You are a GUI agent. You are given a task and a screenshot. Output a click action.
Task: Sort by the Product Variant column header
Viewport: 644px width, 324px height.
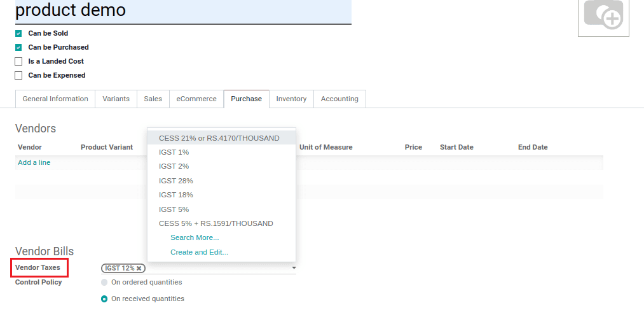point(107,147)
